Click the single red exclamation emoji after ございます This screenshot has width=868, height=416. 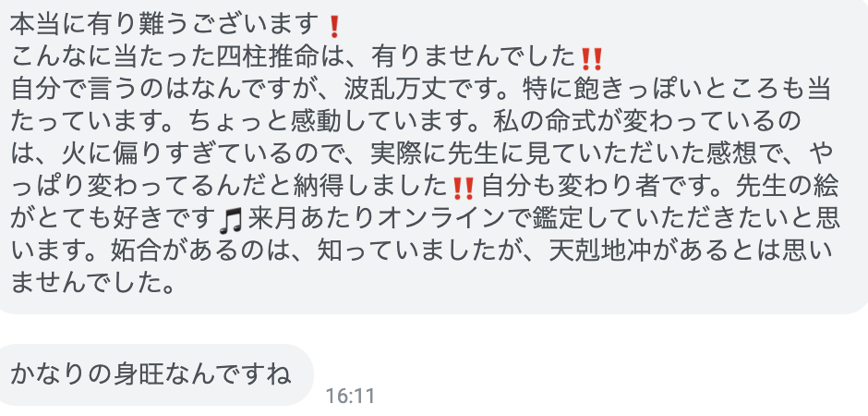[333, 27]
